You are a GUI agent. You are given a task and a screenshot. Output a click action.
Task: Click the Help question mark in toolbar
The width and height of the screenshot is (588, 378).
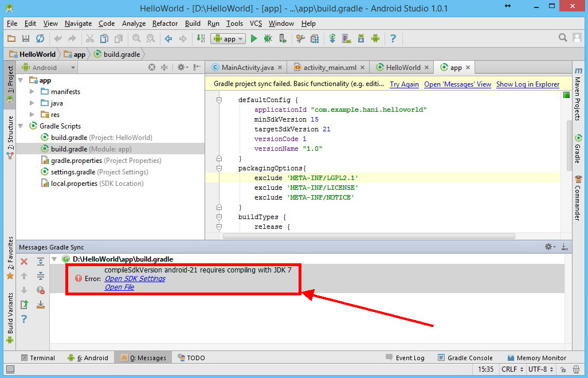(393, 38)
